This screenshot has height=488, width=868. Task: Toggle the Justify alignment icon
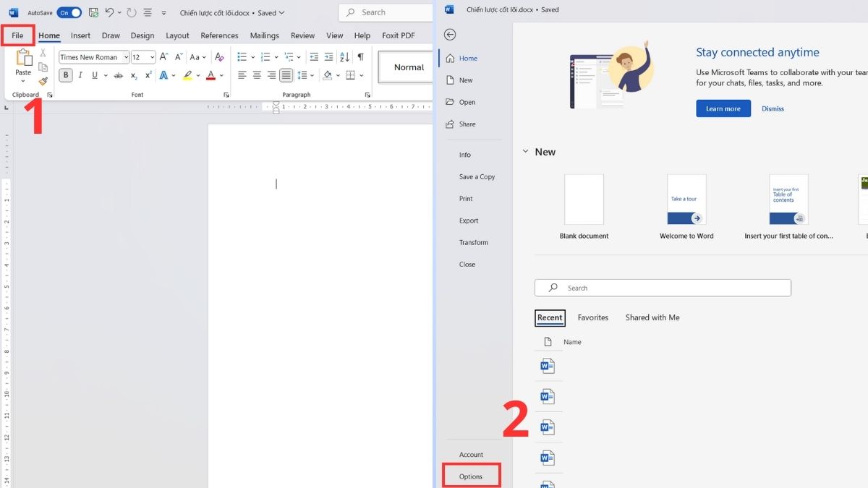point(286,75)
